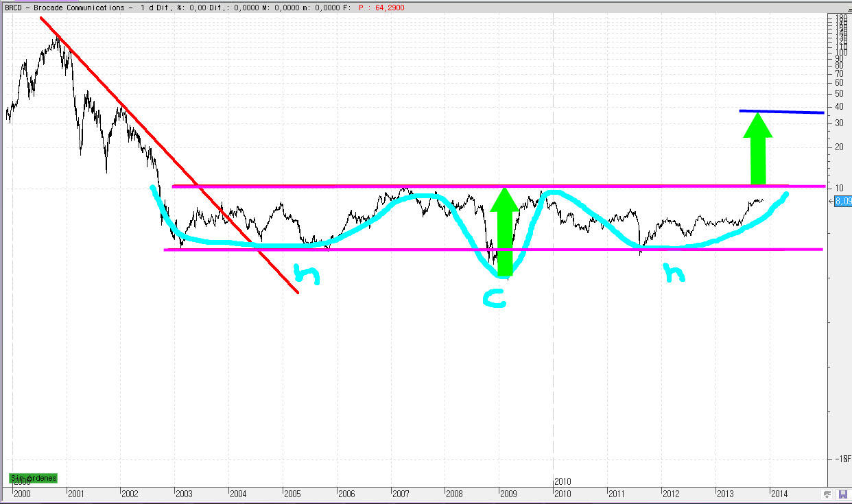Click the 20 level on the price axis
Viewport: 852px width, 504px height.
point(838,147)
